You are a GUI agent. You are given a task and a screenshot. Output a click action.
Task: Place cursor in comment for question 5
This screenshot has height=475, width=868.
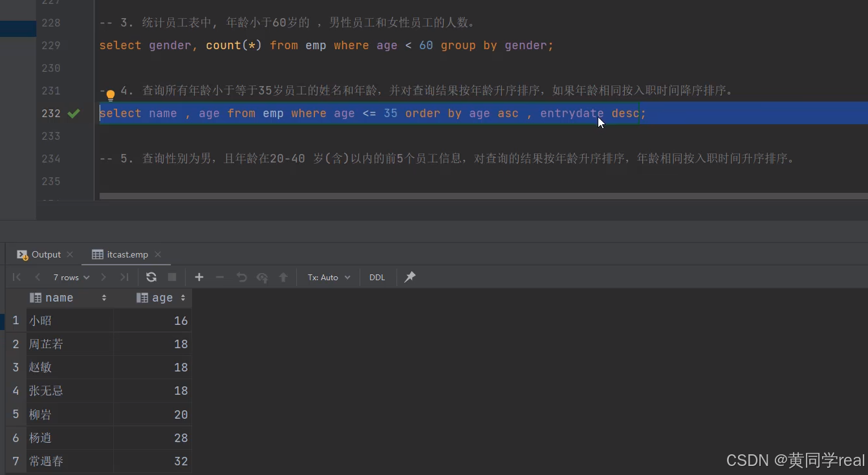click(447, 159)
